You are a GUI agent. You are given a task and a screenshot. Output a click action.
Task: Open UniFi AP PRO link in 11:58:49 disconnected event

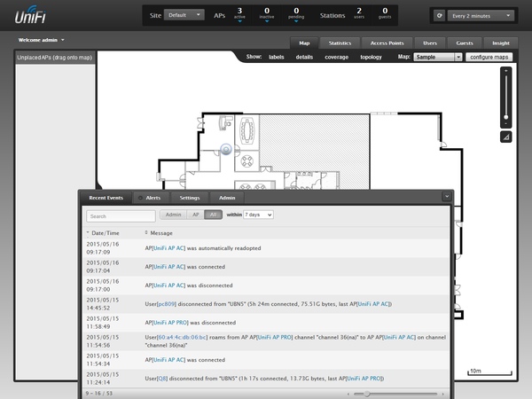[170, 323]
